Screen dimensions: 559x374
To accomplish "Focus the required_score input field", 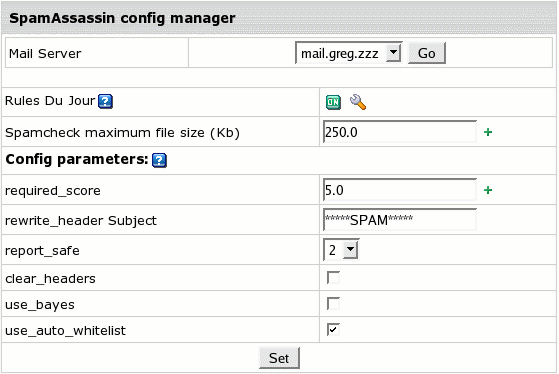I will (x=400, y=190).
